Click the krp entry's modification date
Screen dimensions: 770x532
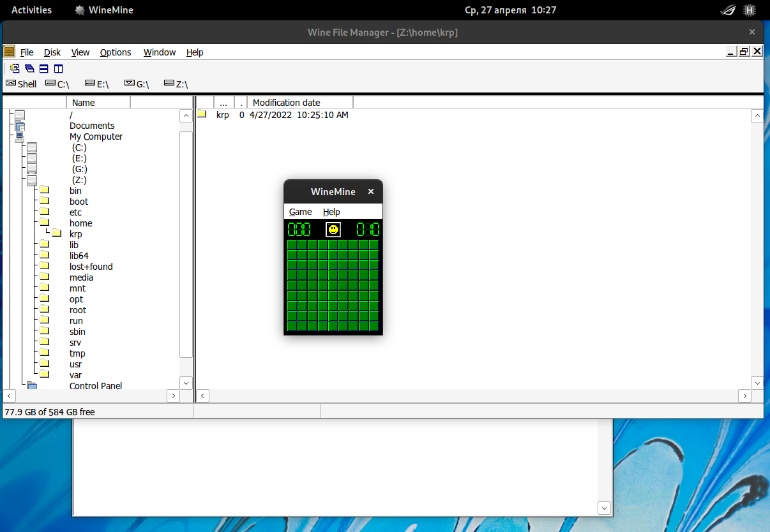click(x=299, y=115)
